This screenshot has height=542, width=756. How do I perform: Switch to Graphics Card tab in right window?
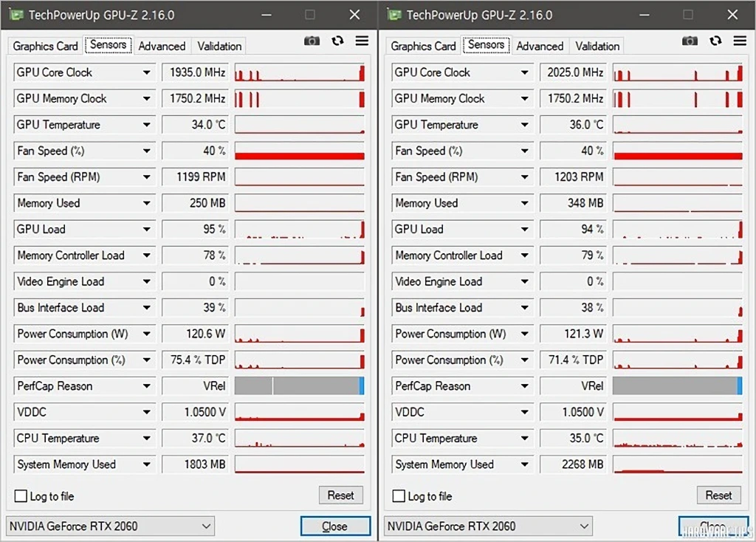[423, 47]
